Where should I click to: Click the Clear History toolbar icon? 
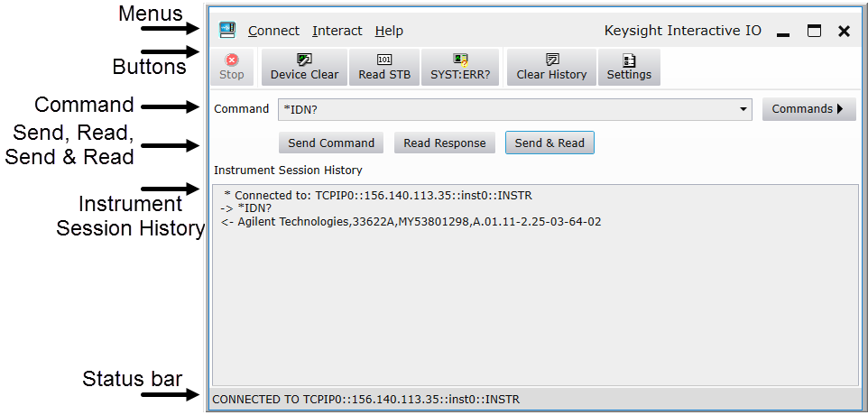click(551, 60)
